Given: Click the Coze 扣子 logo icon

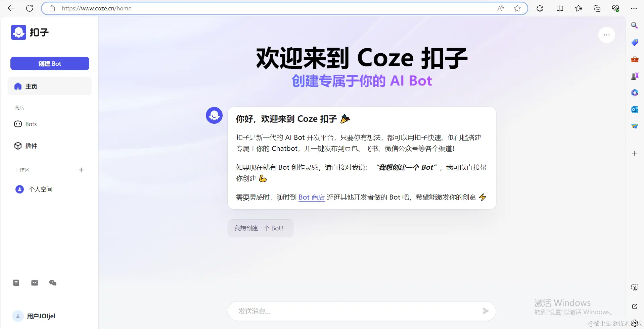Looking at the screenshot, I should pyautogui.click(x=18, y=32).
